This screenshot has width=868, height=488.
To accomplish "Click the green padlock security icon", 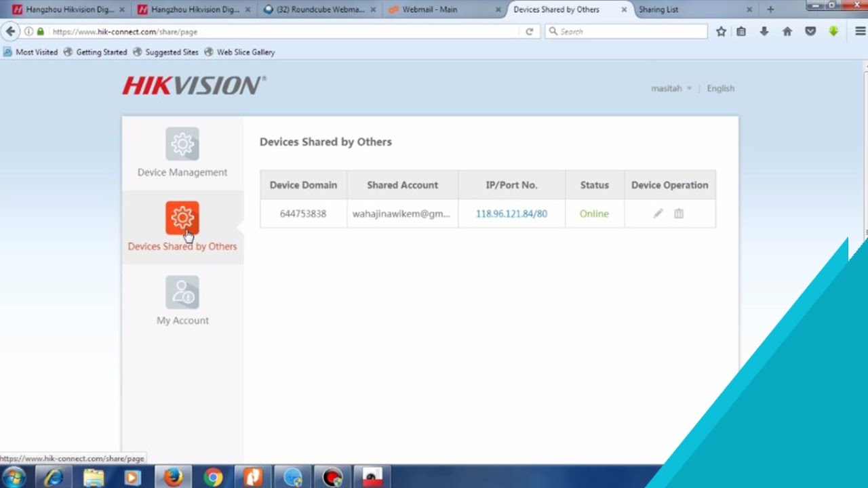I will click(x=40, y=31).
